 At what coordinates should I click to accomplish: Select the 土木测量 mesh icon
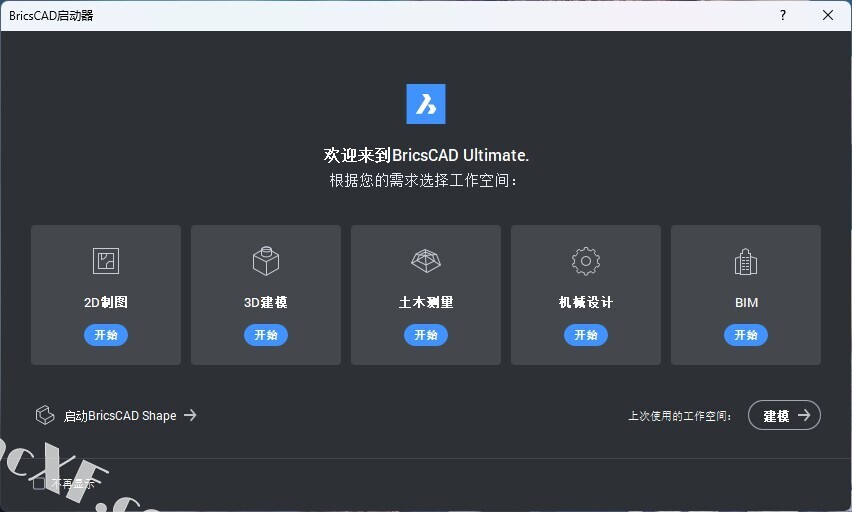[425, 261]
